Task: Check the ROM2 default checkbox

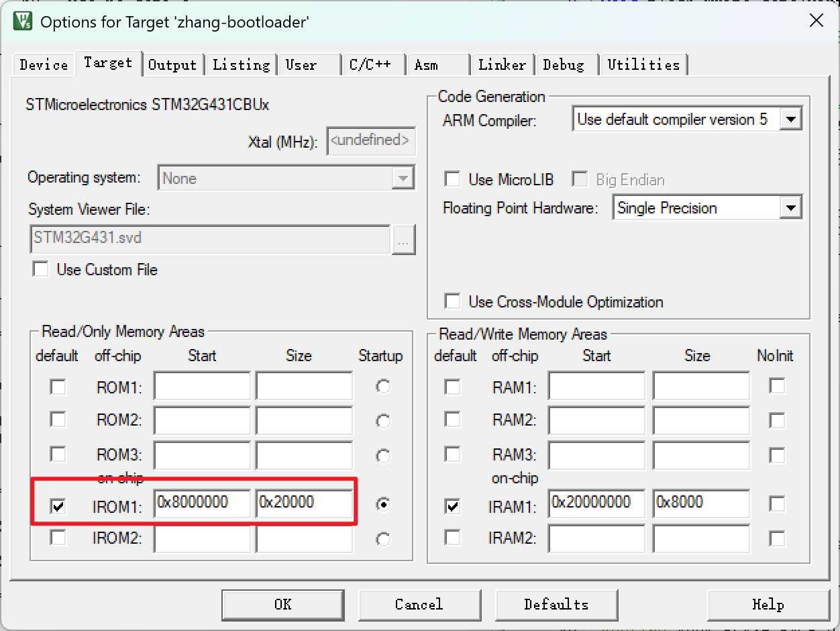Action: coord(58,420)
